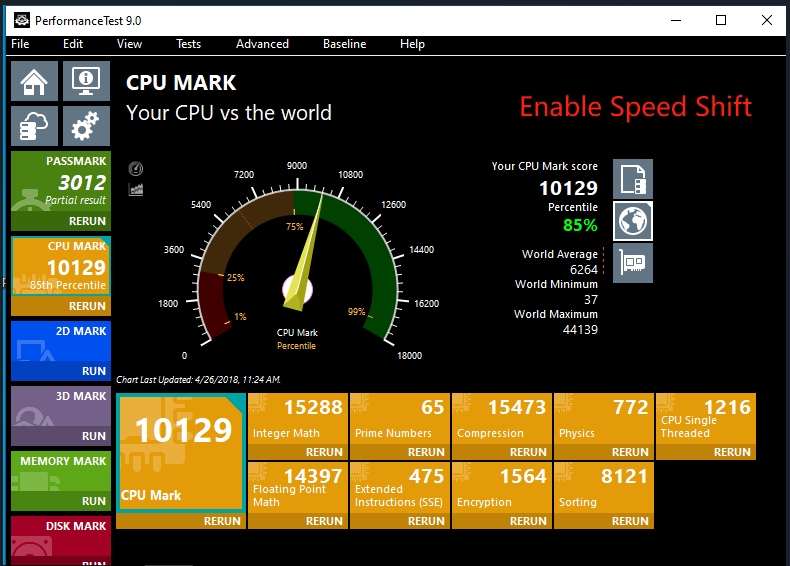
Task: Rerun the Sorting test
Action: coord(630,521)
